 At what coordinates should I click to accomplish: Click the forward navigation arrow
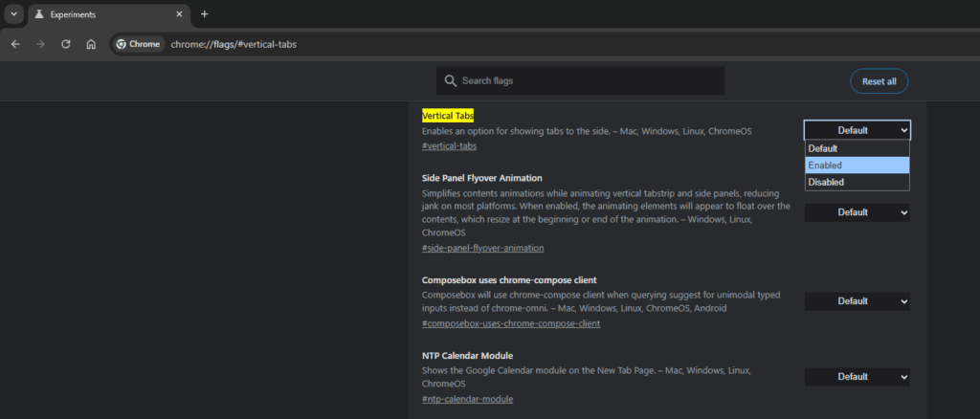pyautogui.click(x=40, y=44)
